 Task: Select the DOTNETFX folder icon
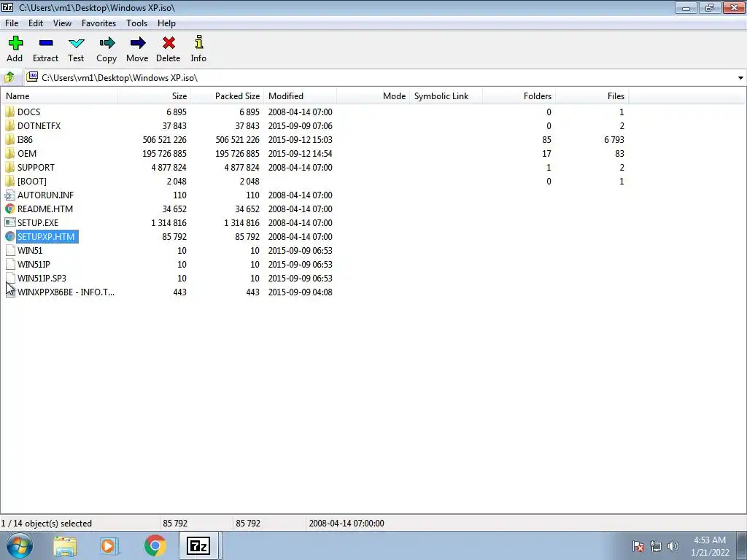10,125
